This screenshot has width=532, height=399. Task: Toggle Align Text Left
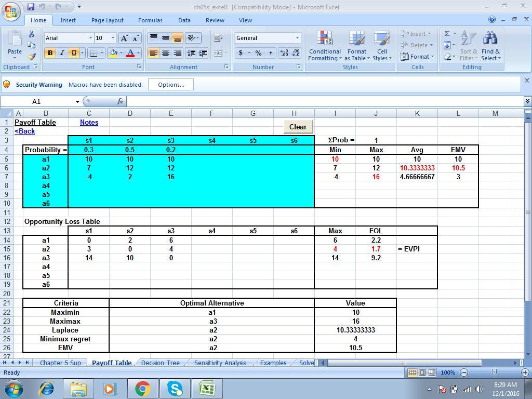click(x=153, y=53)
